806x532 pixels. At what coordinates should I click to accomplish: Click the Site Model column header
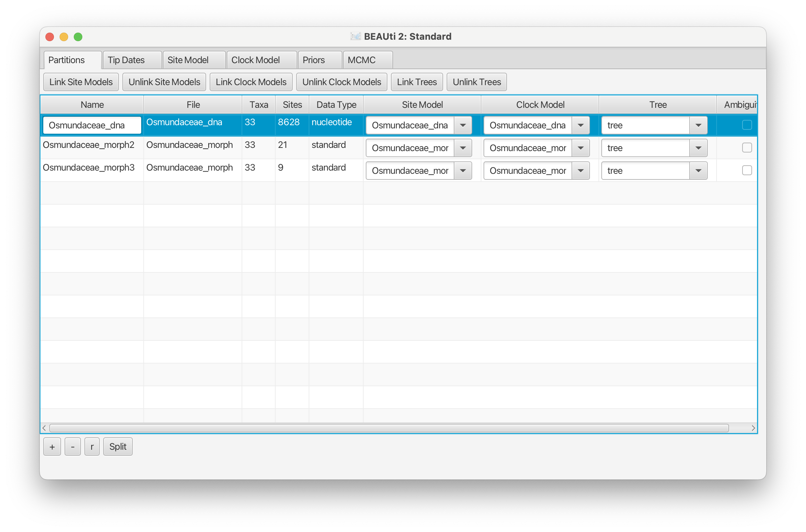coord(422,105)
